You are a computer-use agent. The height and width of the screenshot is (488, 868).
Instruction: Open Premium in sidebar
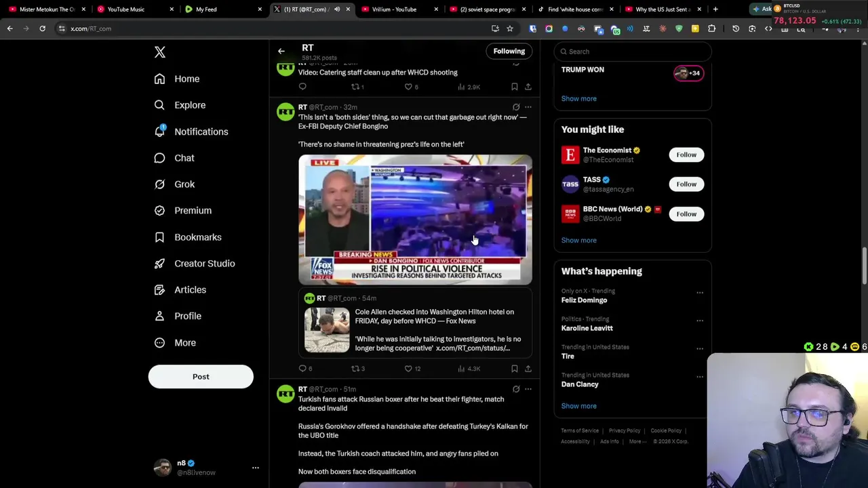pyautogui.click(x=182, y=211)
